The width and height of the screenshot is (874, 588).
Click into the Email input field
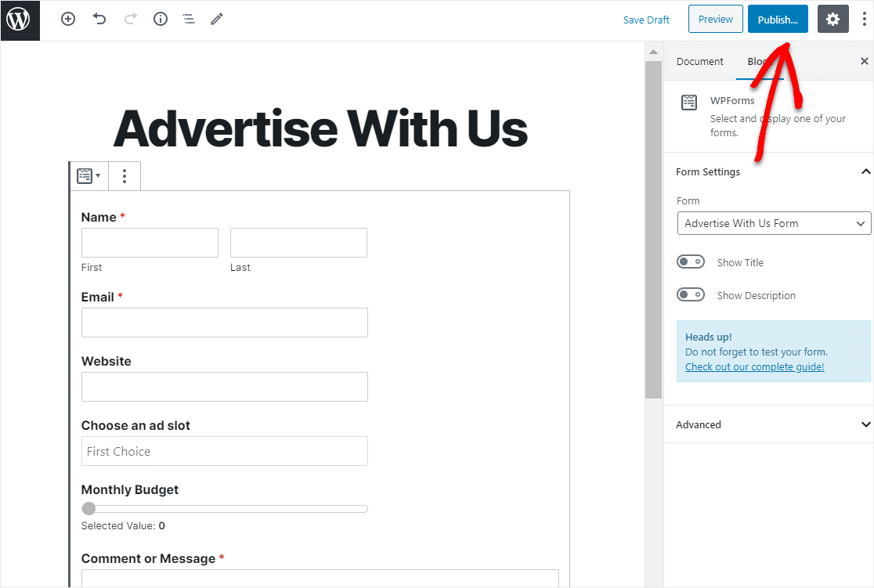click(225, 323)
